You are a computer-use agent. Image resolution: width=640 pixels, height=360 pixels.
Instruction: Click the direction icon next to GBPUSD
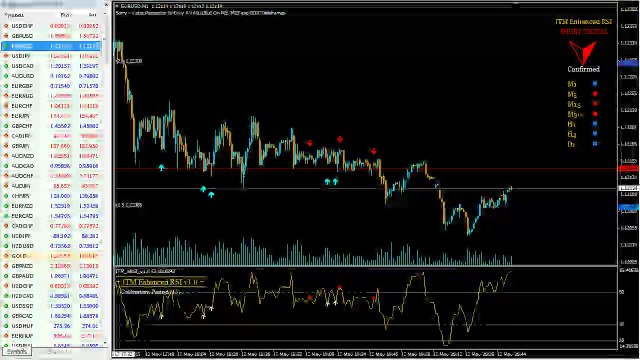(6, 36)
